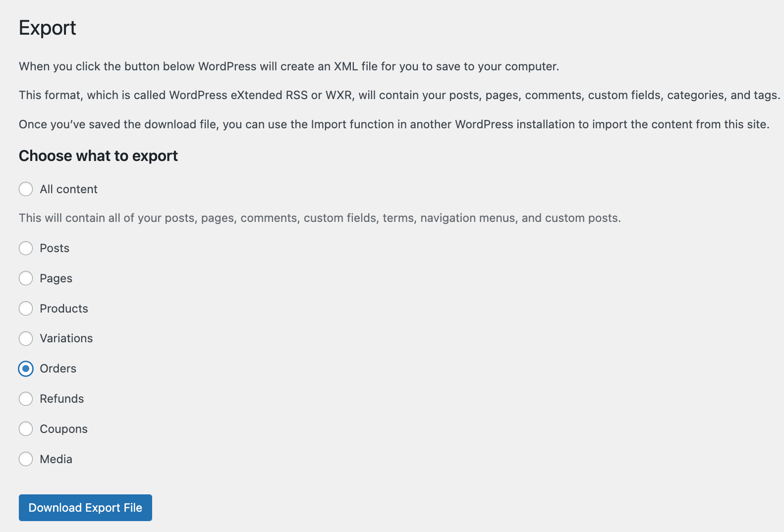Select the Variations radio button
The image size is (784, 532).
point(26,338)
